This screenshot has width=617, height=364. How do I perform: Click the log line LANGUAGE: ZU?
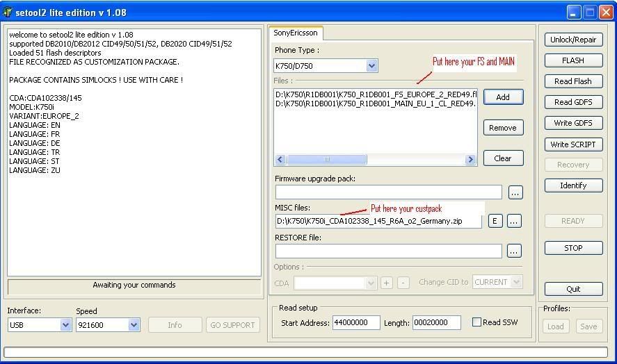click(35, 170)
